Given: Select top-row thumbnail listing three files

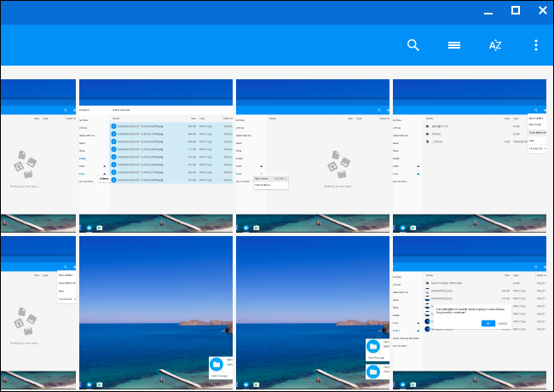Looking at the screenshot, I should point(470,155).
